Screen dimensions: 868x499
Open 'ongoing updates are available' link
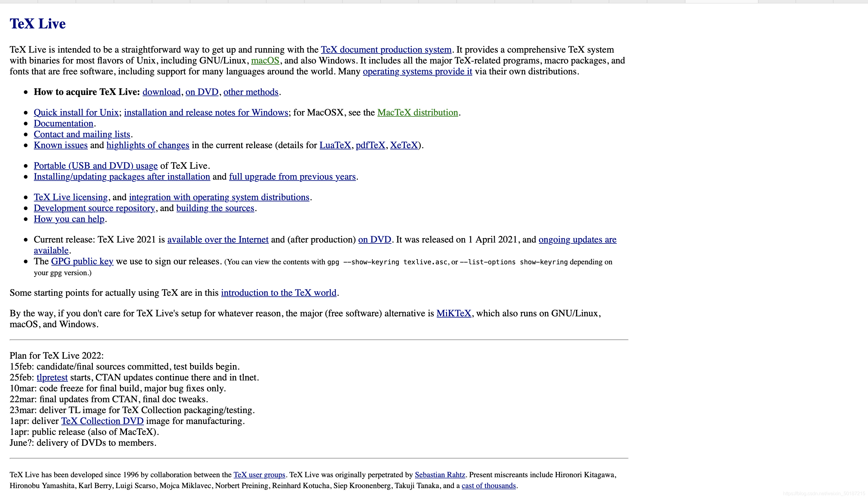pyautogui.click(x=577, y=240)
